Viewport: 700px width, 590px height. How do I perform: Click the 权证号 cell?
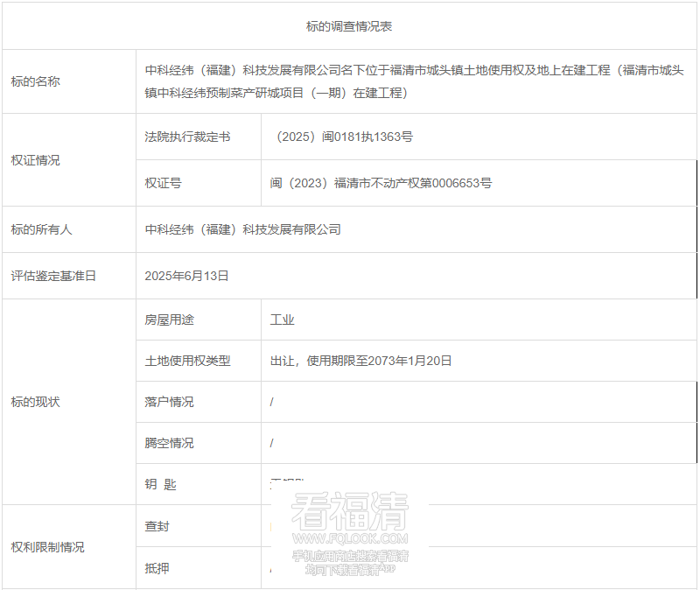(x=157, y=183)
